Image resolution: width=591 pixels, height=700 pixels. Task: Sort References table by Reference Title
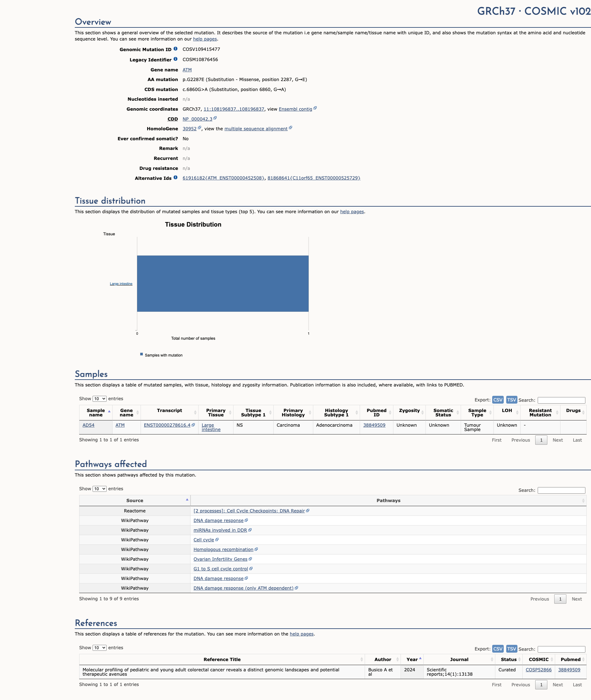click(222, 659)
